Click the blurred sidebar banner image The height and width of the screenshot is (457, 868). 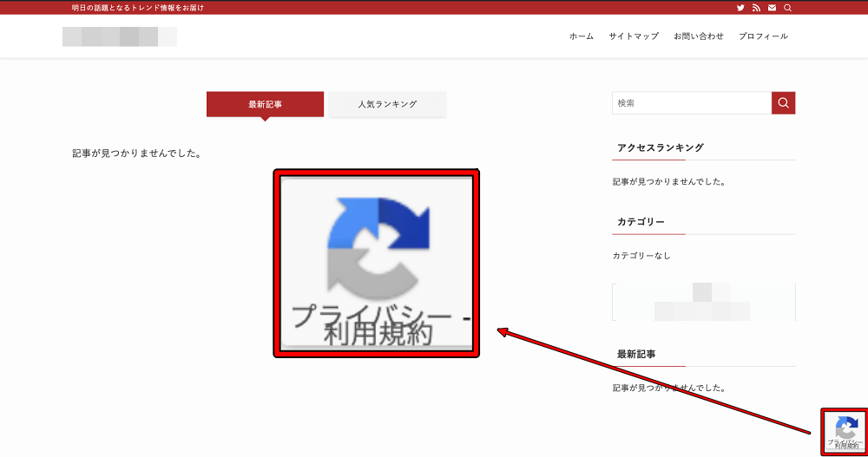point(704,302)
